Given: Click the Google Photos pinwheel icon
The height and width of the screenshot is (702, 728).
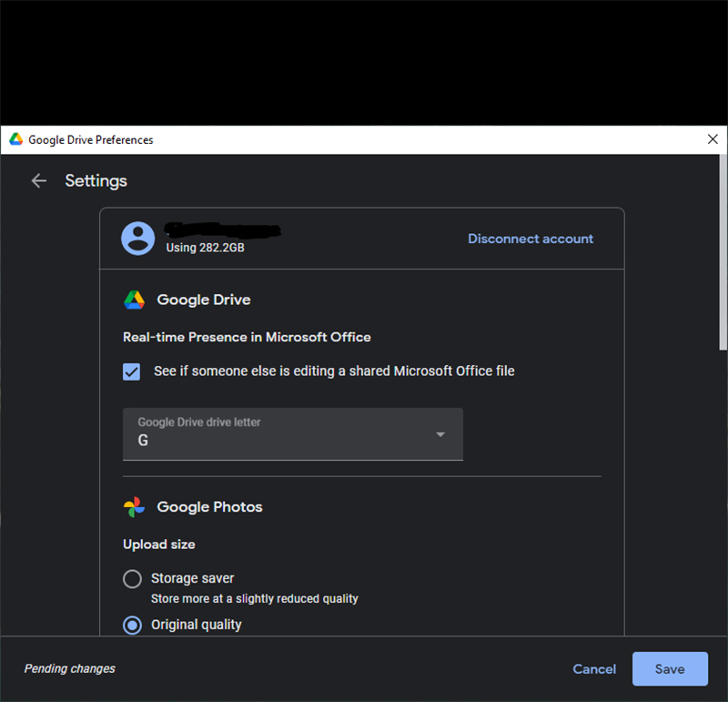Looking at the screenshot, I should (x=134, y=507).
